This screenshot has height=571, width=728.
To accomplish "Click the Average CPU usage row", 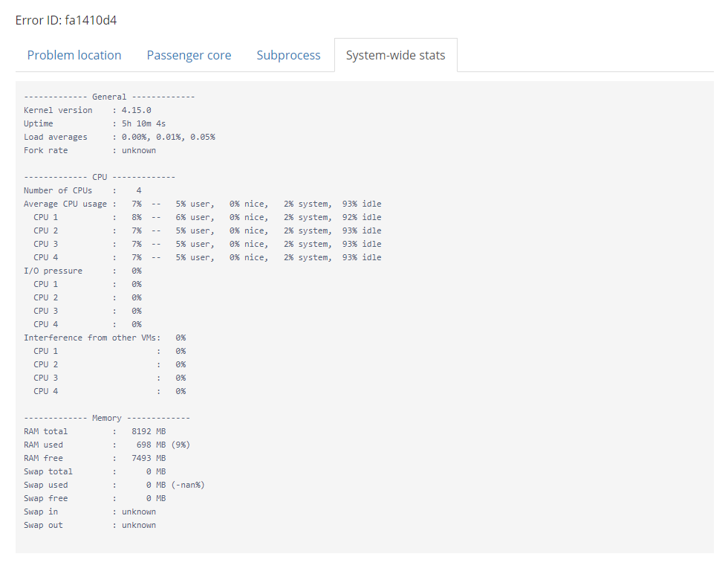I will click(x=202, y=204).
